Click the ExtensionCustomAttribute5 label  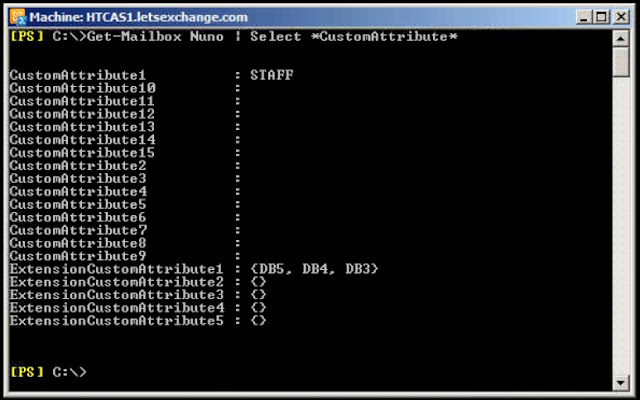click(114, 321)
